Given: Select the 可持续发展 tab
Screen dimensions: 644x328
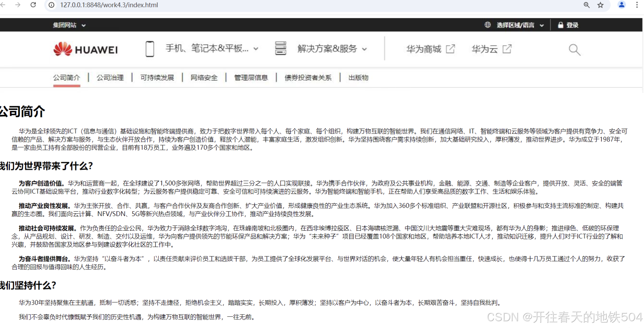Looking at the screenshot, I should (157, 78).
